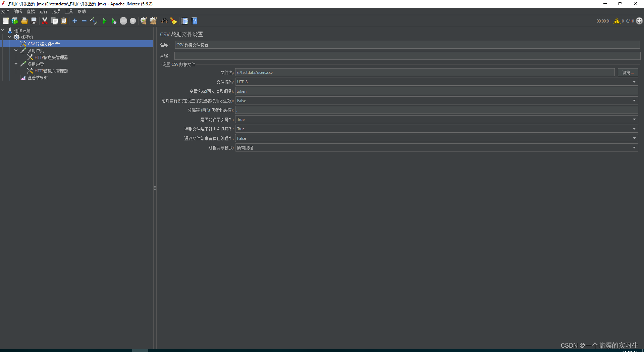Screen dimensions: 644x352
Task: Click the 文件名 path field
Action: pos(425,73)
